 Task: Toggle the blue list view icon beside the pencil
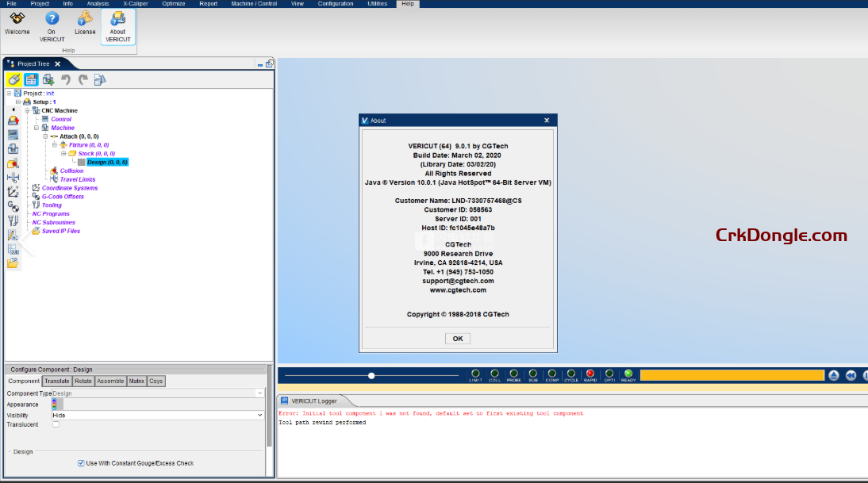pyautogui.click(x=30, y=79)
